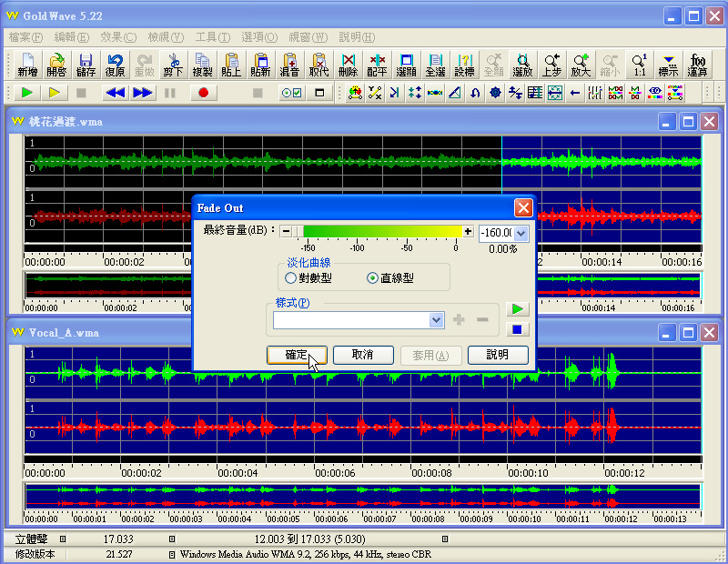Click the 設標 (Set Marker) icon
Screen dimensions: 728x564
464,65
